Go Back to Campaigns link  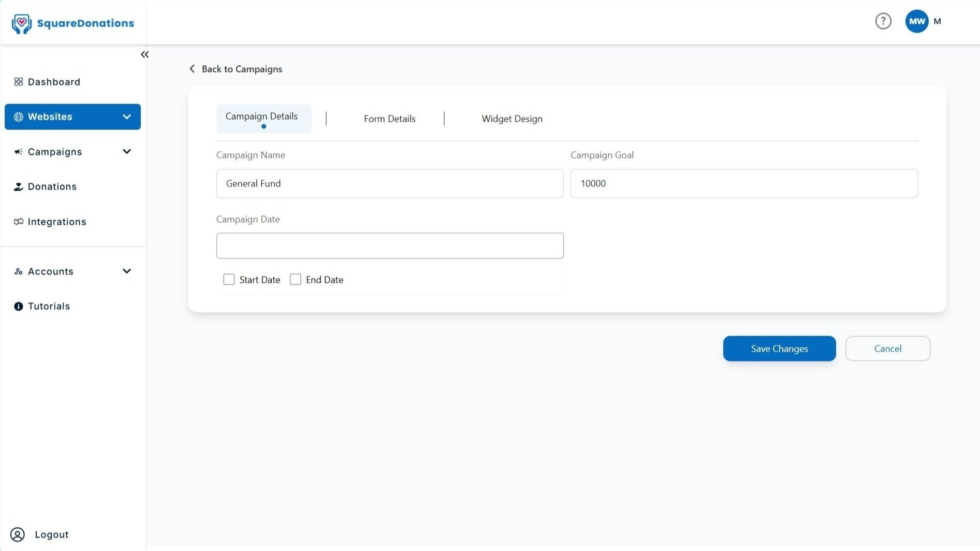coord(242,69)
